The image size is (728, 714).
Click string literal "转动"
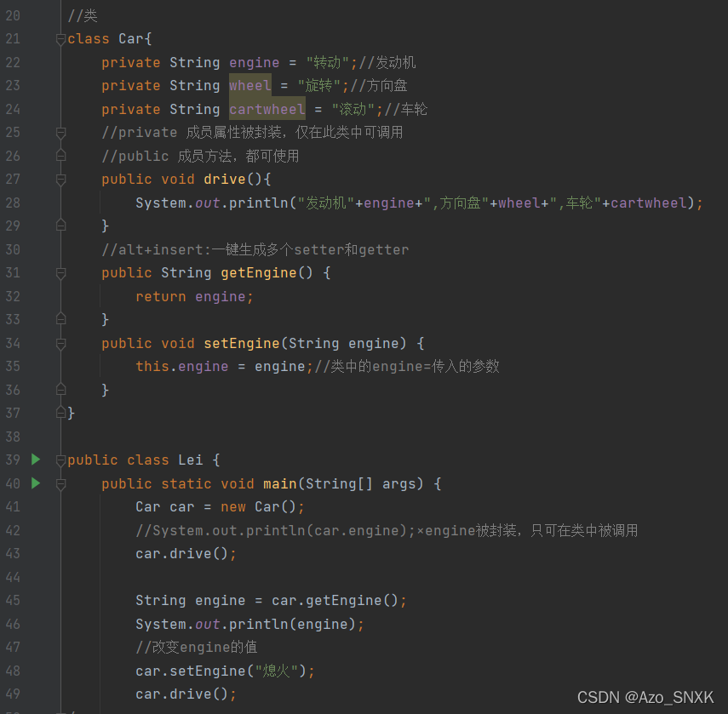[x=327, y=63]
